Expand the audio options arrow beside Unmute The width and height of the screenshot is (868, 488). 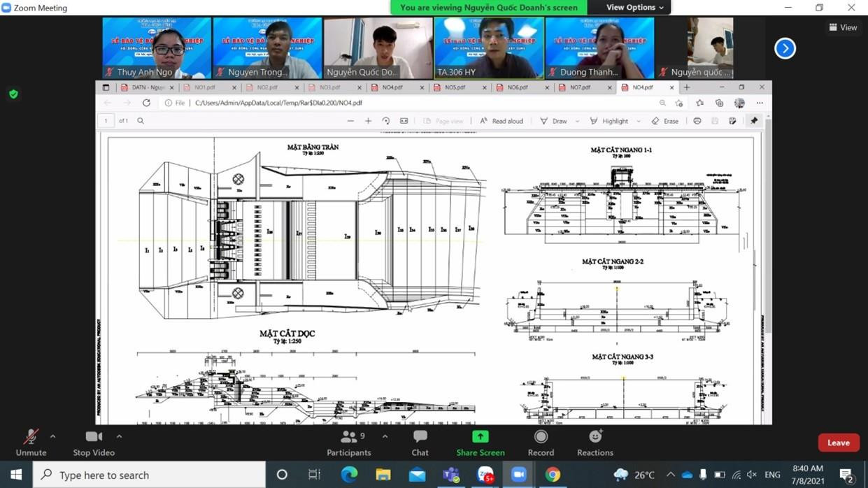pyautogui.click(x=52, y=436)
